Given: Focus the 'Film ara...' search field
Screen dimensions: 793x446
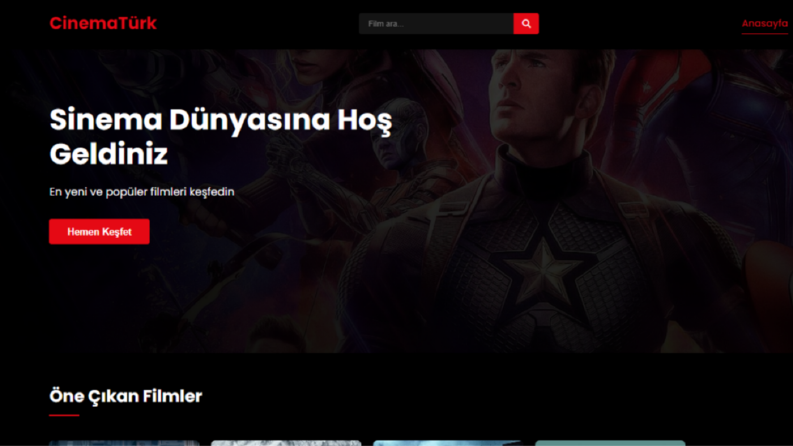Looking at the screenshot, I should [x=436, y=24].
